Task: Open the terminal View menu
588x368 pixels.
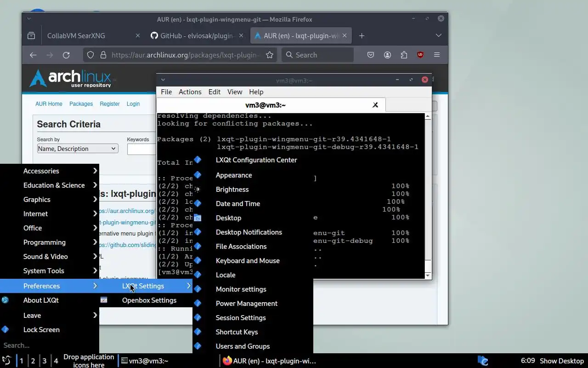Action: [x=235, y=92]
